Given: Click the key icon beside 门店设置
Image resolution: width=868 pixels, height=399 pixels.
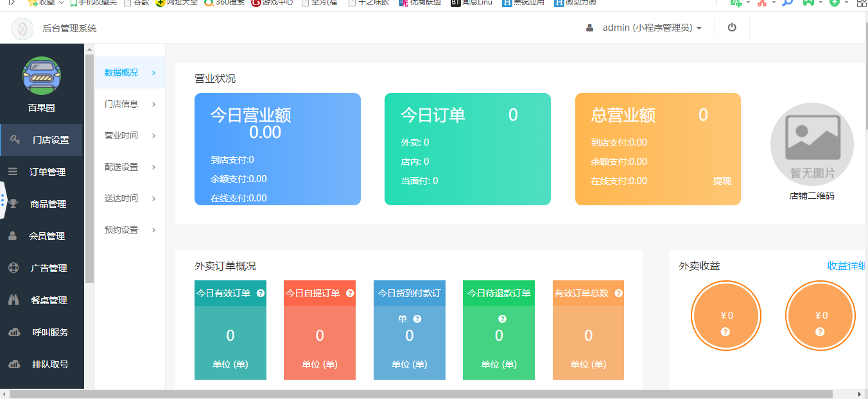Looking at the screenshot, I should coord(15,140).
